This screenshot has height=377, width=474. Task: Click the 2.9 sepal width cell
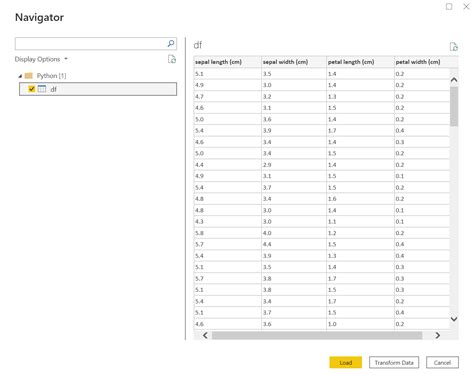pyautogui.click(x=294, y=165)
